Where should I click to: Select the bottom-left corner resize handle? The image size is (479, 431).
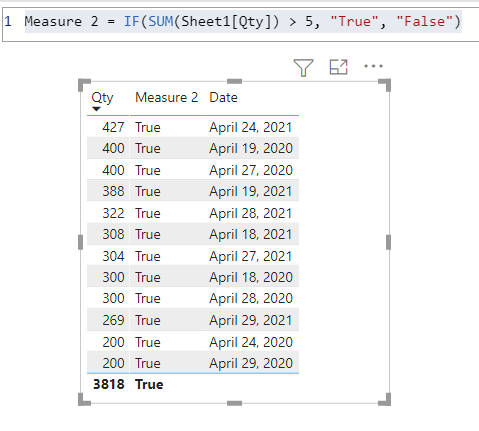click(84, 400)
